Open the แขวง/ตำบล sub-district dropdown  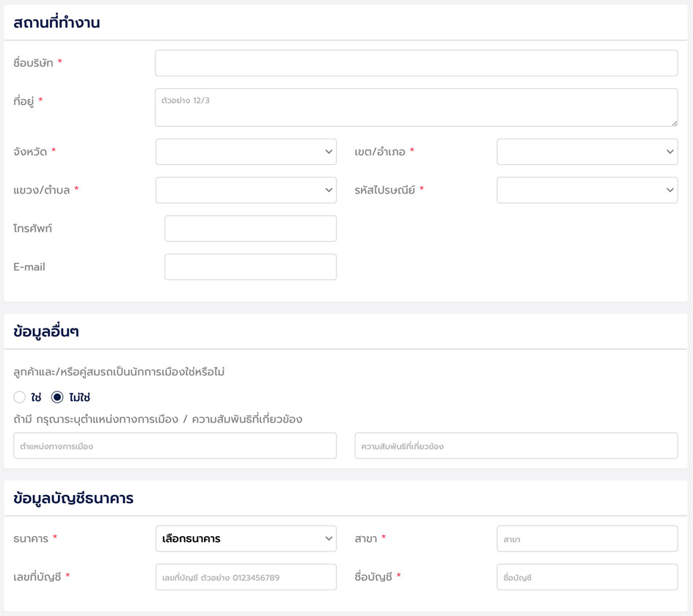[246, 190]
